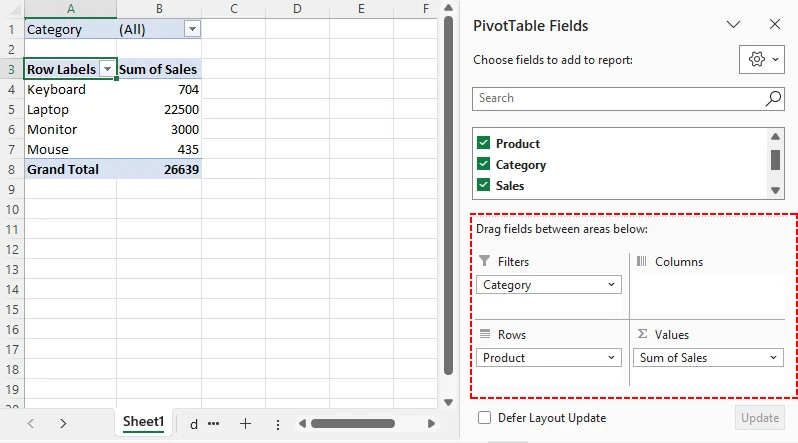Screen dimensions: 798x443
Task: Collapse the PivotTable Fields pane chevron
Action: 733,24
